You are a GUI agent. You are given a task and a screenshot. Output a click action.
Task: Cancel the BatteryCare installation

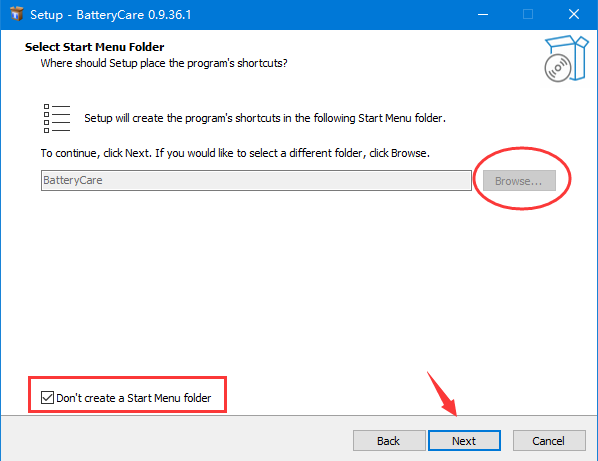(x=549, y=441)
